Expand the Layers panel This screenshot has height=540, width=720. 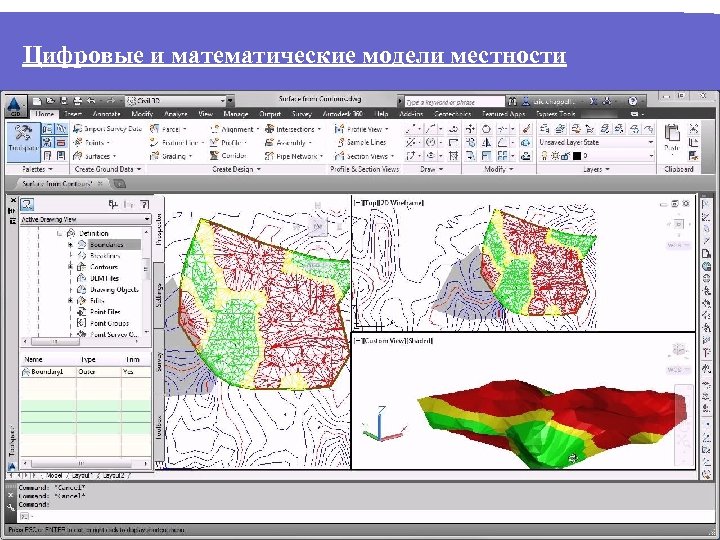tap(596, 169)
